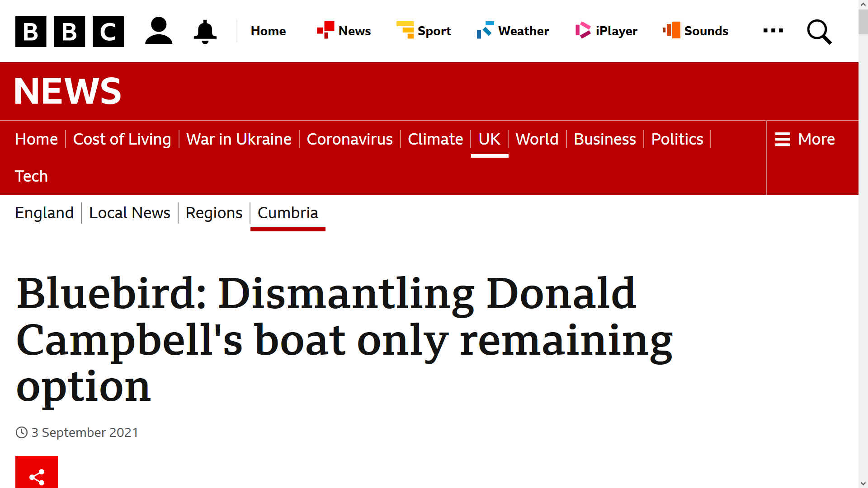The width and height of the screenshot is (868, 488).
Task: Select the UK news section tab
Action: (489, 139)
